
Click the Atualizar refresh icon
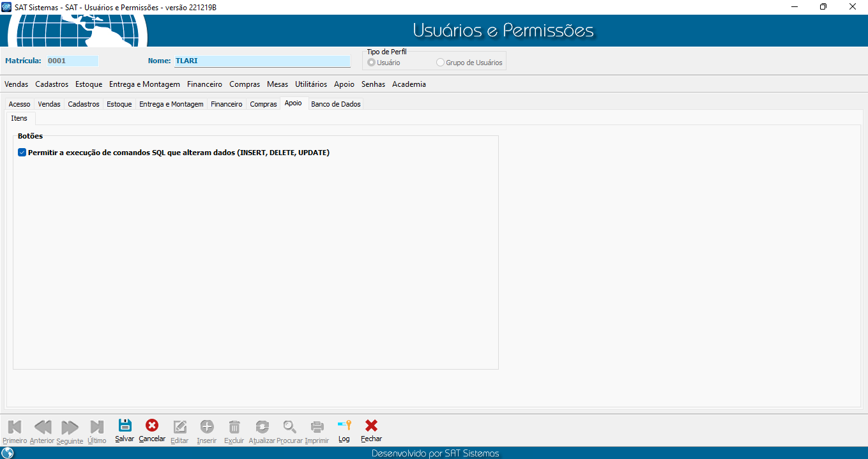pos(262,427)
